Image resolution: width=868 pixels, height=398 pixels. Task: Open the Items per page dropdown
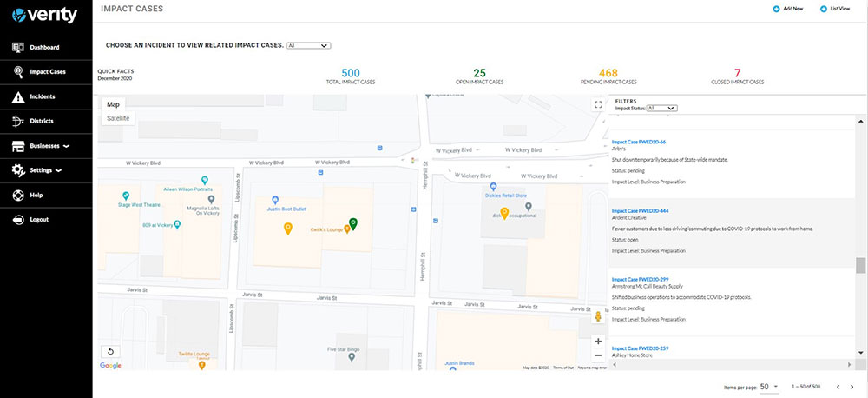tap(769, 386)
